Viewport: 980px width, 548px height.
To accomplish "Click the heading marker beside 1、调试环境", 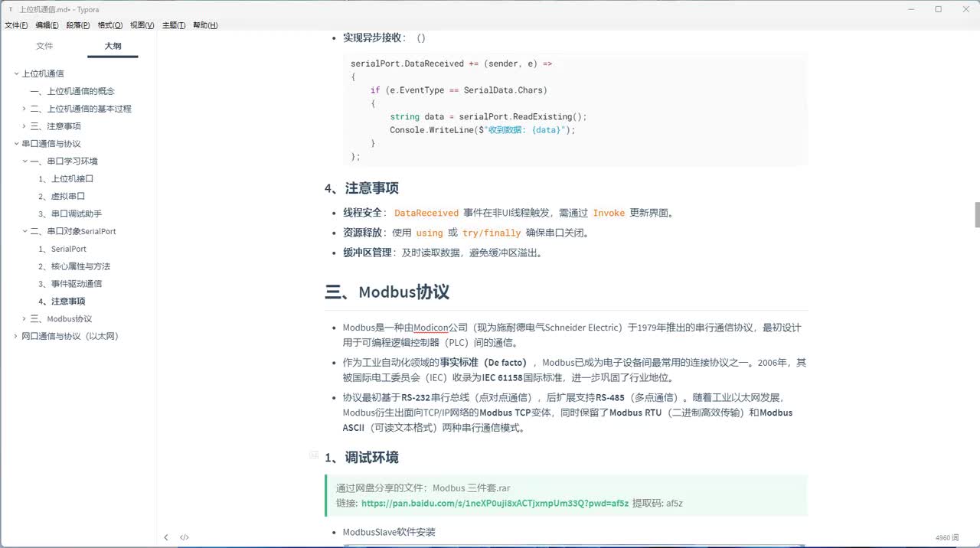I will click(314, 455).
